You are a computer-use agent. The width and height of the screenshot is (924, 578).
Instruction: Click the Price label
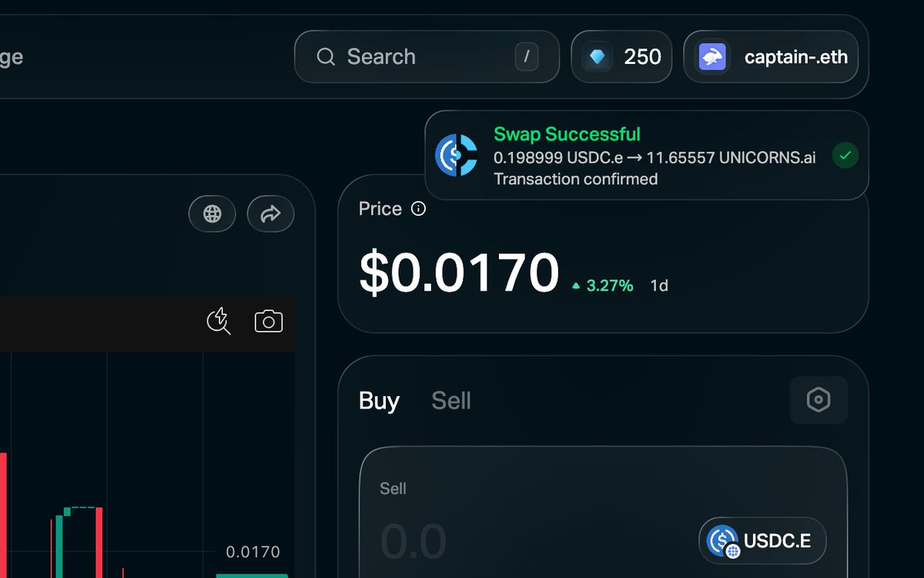point(380,209)
